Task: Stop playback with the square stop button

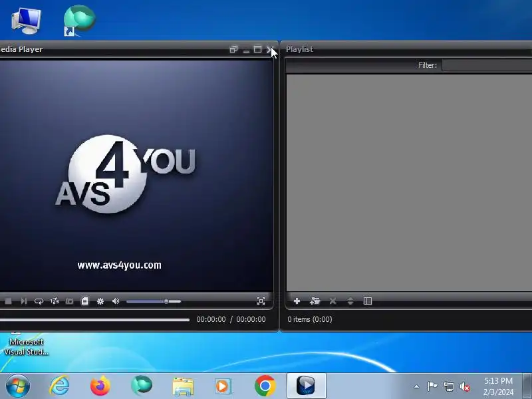Action: point(8,301)
